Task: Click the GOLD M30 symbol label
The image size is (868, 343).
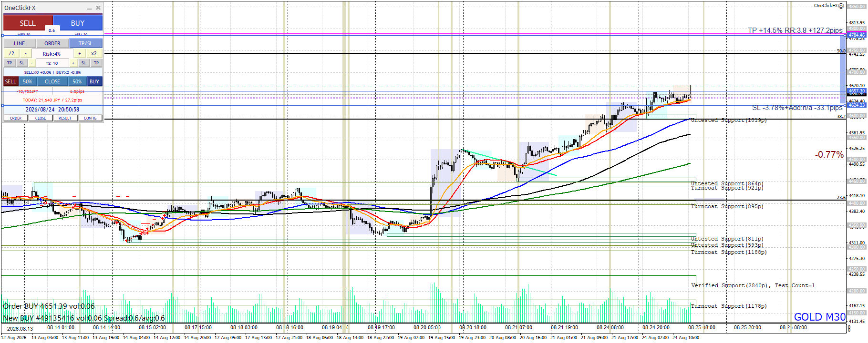Action: 820,317
